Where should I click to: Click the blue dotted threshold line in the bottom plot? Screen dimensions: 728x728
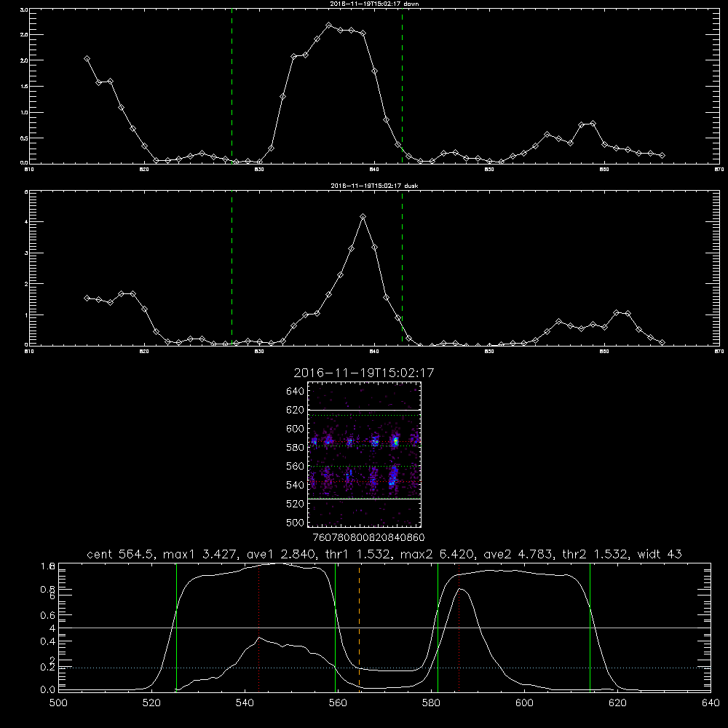[384, 668]
